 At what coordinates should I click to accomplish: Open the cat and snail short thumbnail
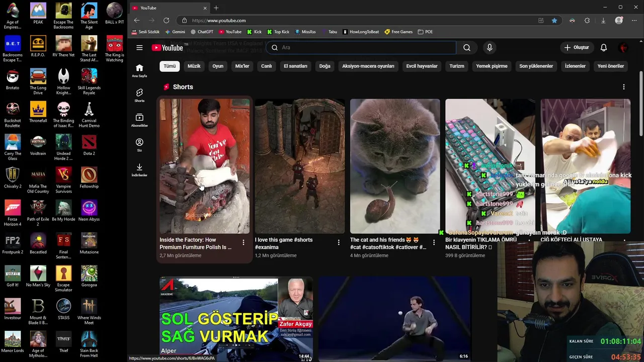[x=395, y=166]
